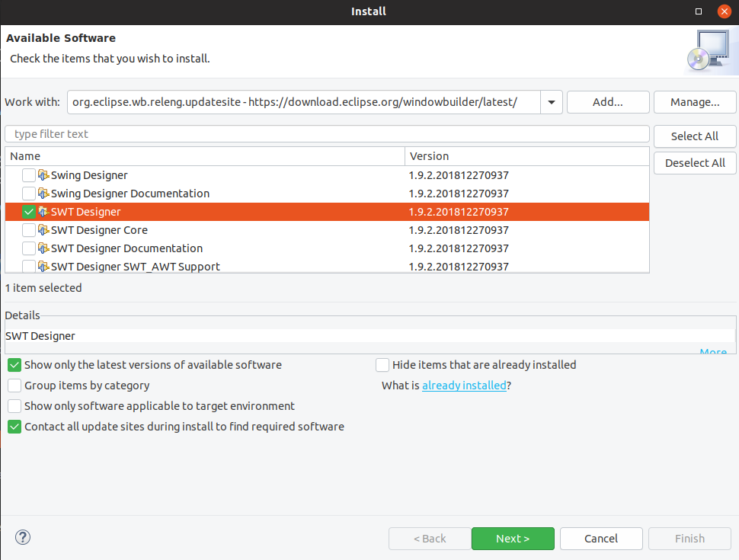The height and width of the screenshot is (560, 739).
Task: Disable 'Contact all update sites during install'
Action: (14, 427)
